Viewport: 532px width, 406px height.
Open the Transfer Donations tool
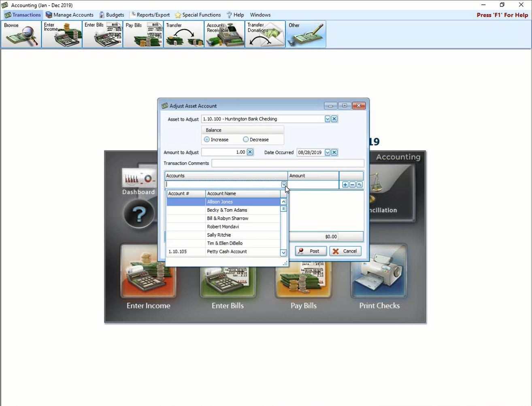(265, 34)
